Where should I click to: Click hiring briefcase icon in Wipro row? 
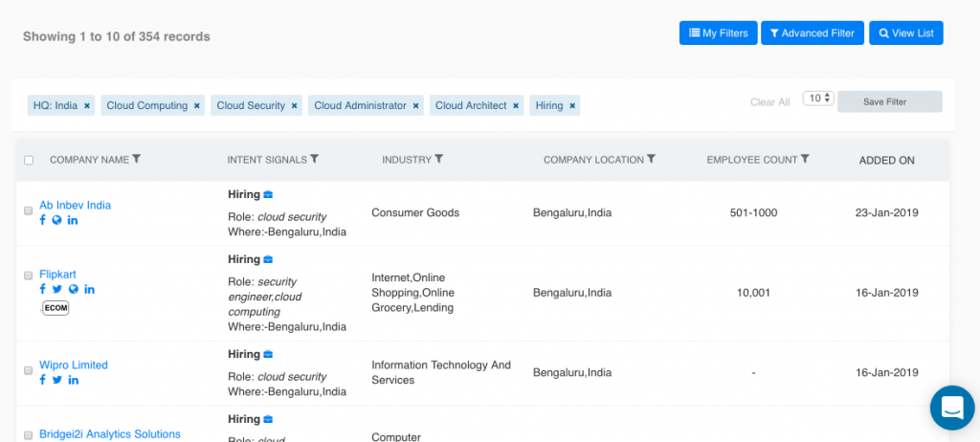(x=268, y=355)
